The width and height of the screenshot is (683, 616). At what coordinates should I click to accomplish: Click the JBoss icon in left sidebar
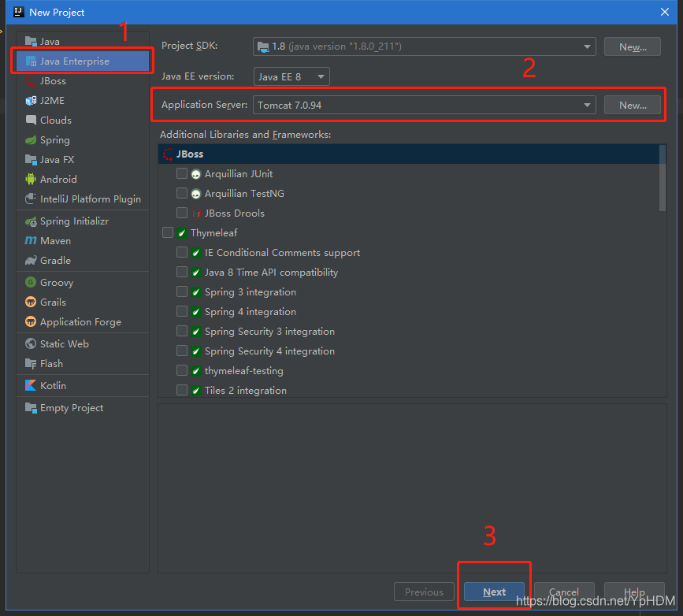click(x=31, y=80)
